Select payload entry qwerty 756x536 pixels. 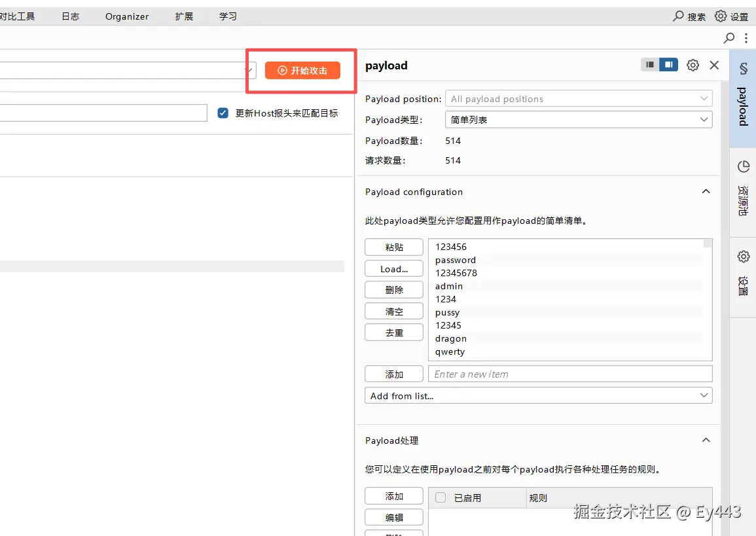tap(450, 352)
